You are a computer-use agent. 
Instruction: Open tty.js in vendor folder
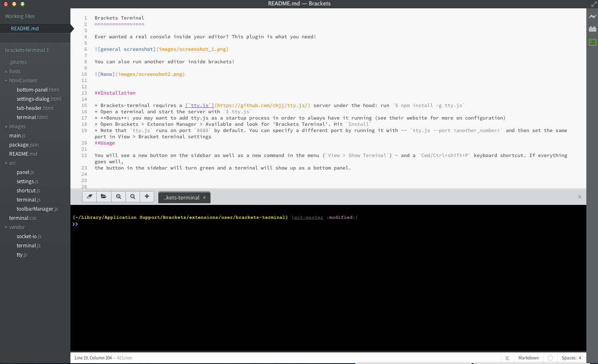coord(22,255)
